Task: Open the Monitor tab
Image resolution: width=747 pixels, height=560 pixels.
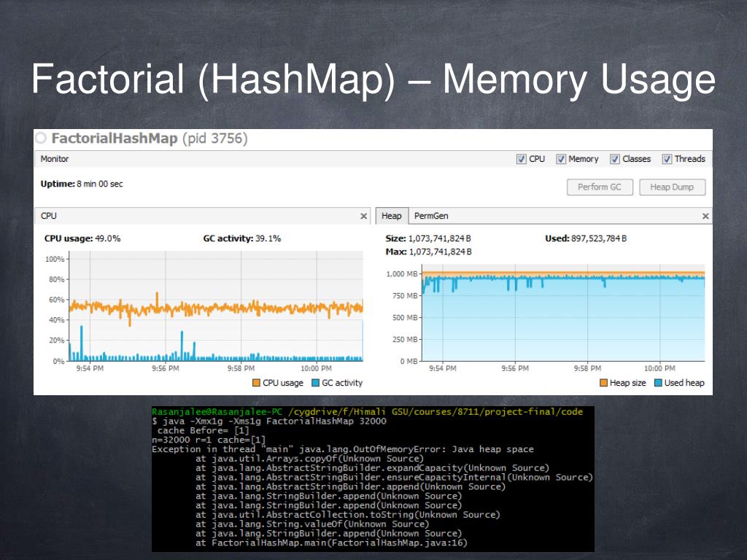Action: click(x=55, y=159)
